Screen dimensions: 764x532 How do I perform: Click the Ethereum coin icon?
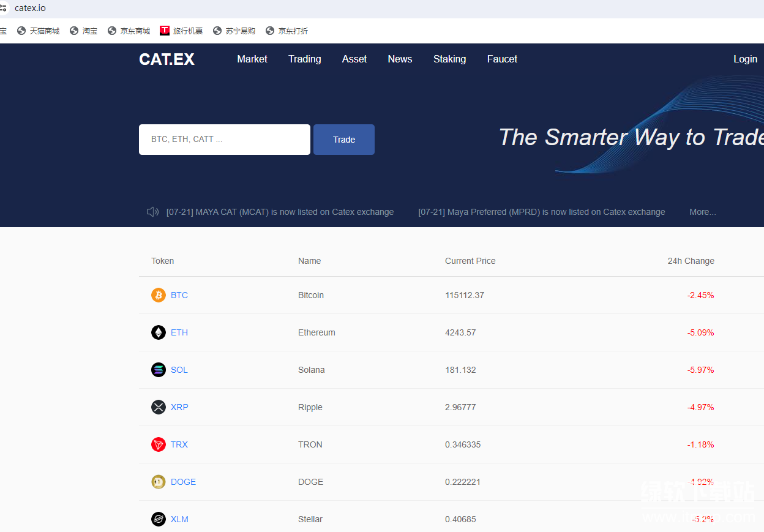tap(159, 332)
